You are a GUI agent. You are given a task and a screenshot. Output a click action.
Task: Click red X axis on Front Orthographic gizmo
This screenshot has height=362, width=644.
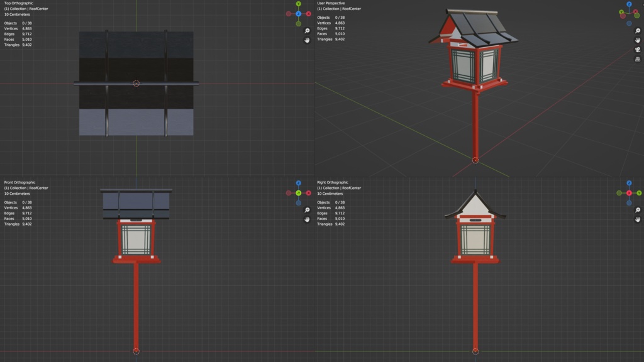(308, 193)
